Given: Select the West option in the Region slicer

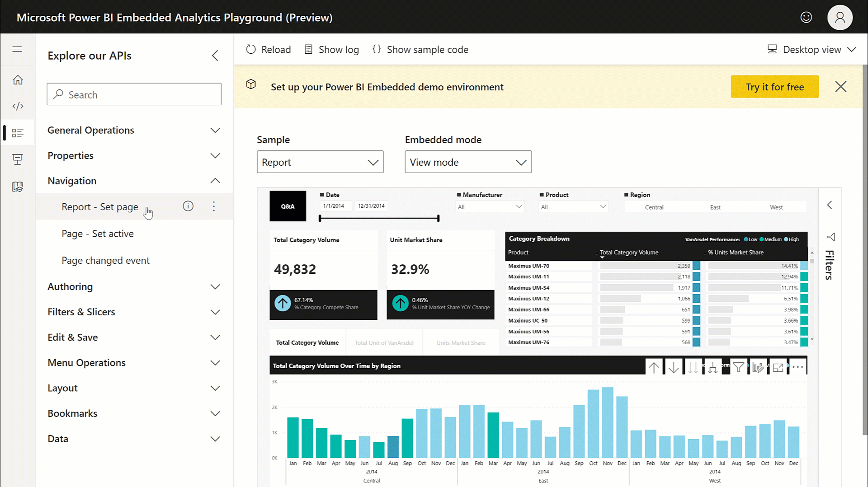Looking at the screenshot, I should [x=776, y=207].
